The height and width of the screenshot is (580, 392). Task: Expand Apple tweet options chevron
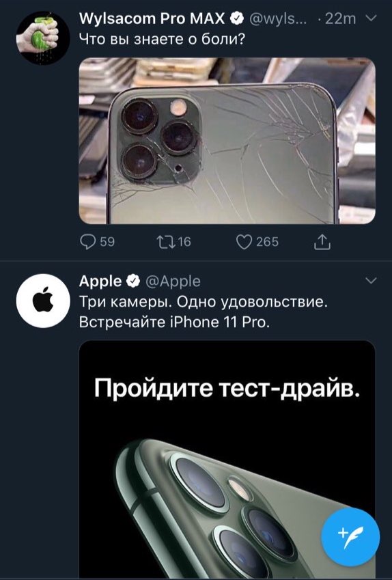tap(371, 281)
